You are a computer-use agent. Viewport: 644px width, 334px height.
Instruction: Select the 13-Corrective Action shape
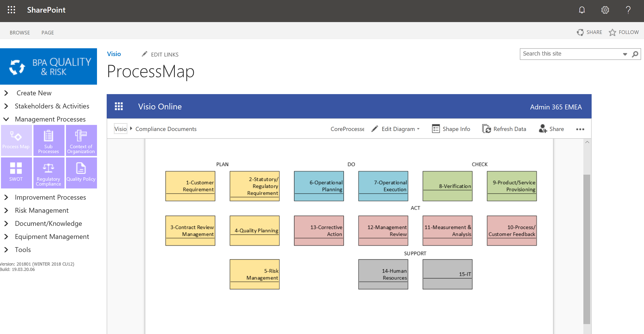[319, 230]
